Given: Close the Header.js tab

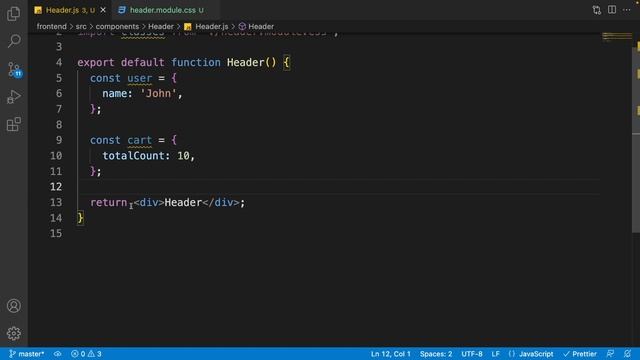Looking at the screenshot, I should tap(103, 10).
